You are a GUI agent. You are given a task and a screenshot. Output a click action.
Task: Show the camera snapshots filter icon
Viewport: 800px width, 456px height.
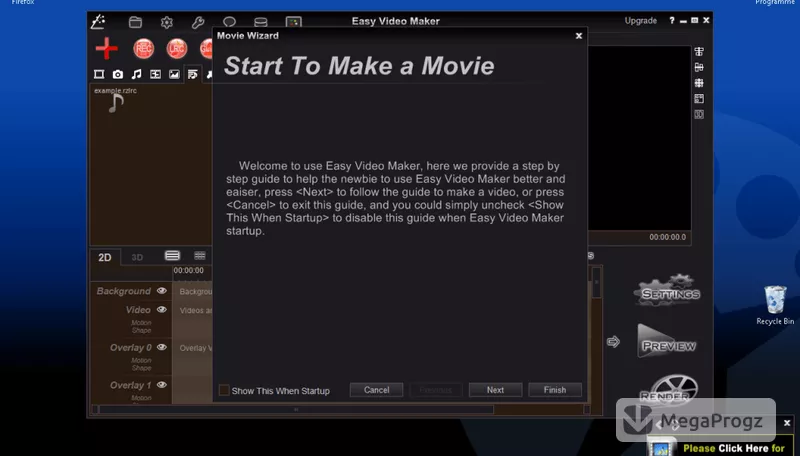click(x=118, y=74)
